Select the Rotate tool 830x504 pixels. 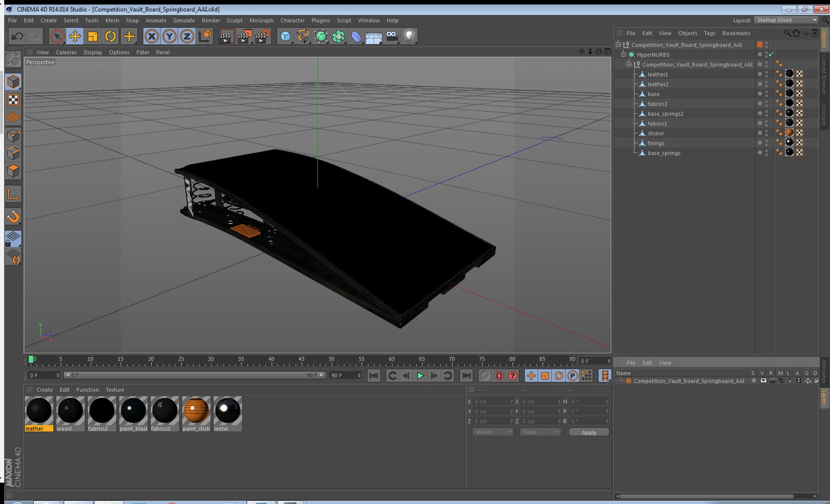pyautogui.click(x=111, y=36)
